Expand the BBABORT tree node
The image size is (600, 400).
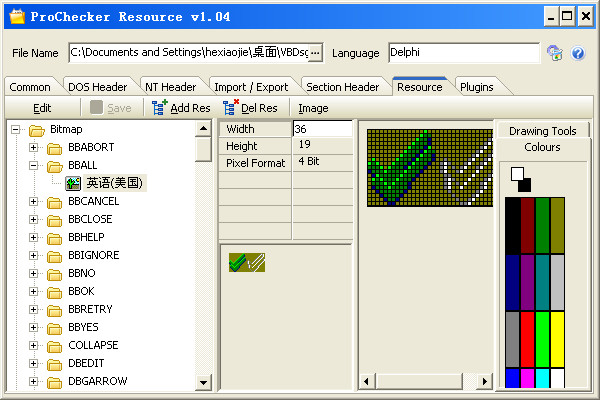coord(34,147)
